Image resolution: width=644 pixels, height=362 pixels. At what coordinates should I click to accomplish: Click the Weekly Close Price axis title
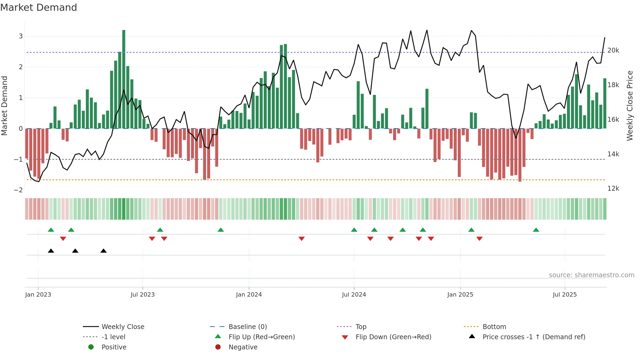(630, 106)
